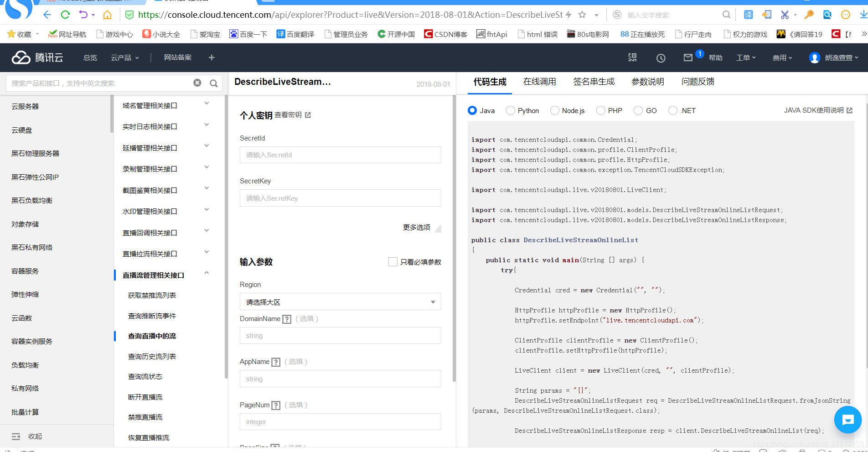Select the Python language radio
Viewport: 868px width, 452px height.
point(511,110)
